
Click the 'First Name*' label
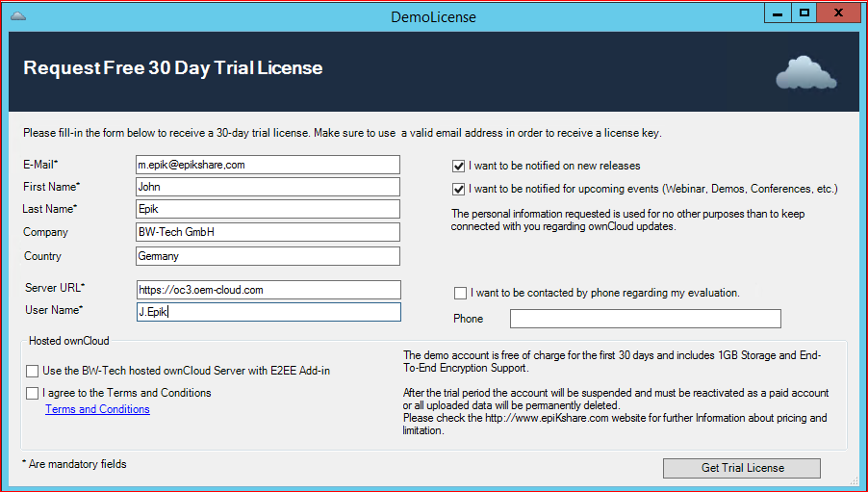(x=51, y=187)
